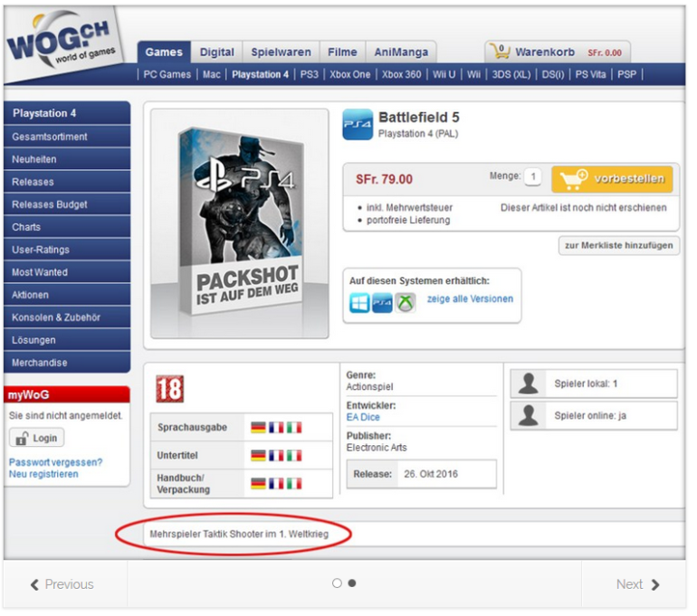Click the Neu registrieren link
This screenshot has height=616, width=697.
click(43, 474)
